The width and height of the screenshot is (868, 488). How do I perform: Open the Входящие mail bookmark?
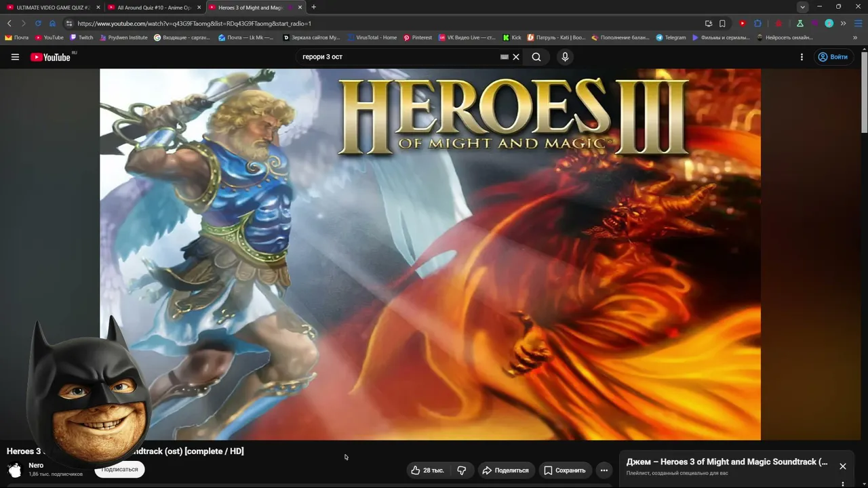click(182, 37)
